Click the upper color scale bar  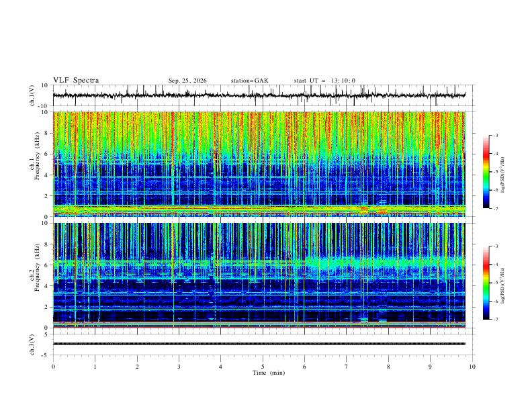(x=486, y=172)
